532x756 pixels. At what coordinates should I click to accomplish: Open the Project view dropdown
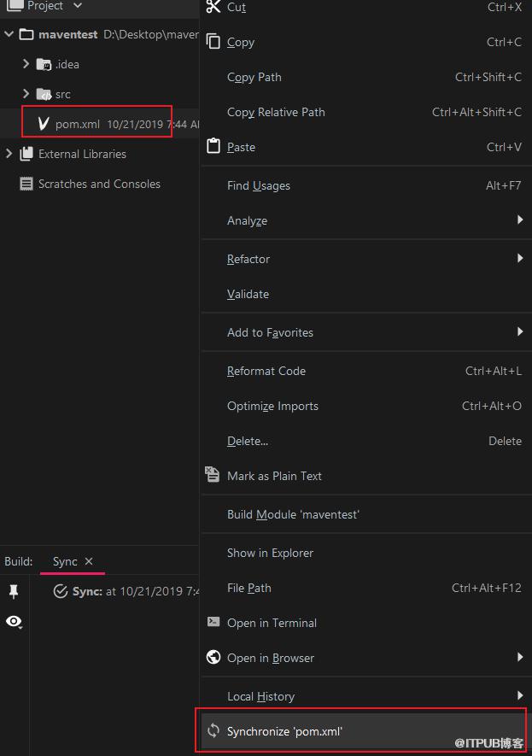(x=78, y=5)
